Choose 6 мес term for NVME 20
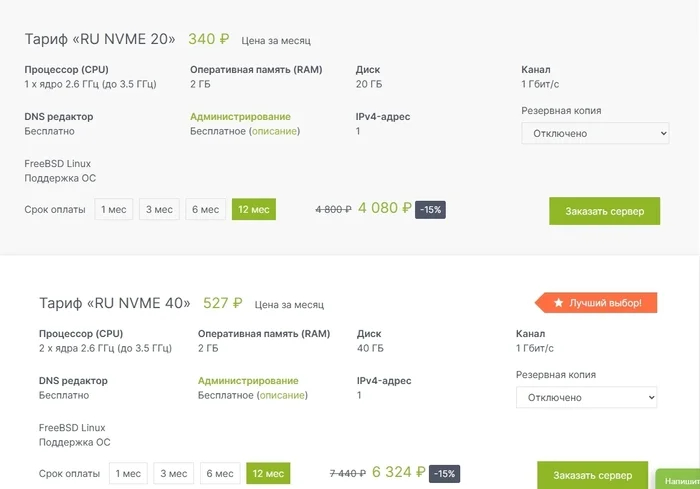 click(x=206, y=209)
